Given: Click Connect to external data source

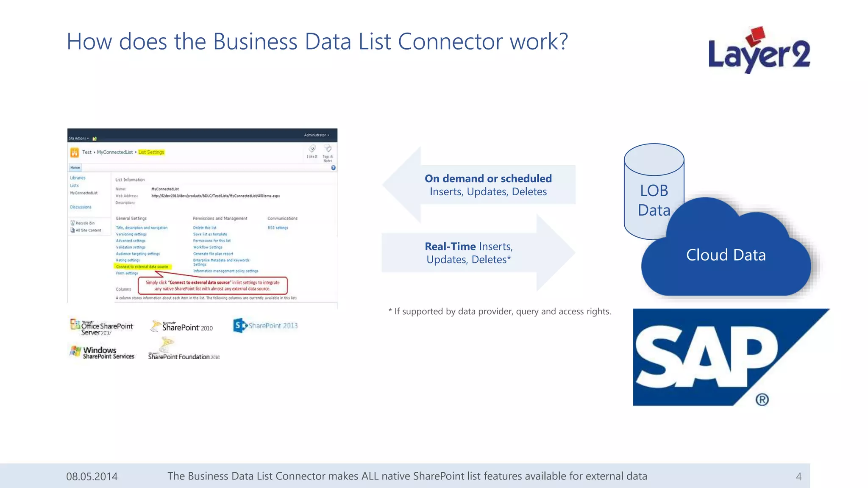Looking at the screenshot, I should point(142,267).
